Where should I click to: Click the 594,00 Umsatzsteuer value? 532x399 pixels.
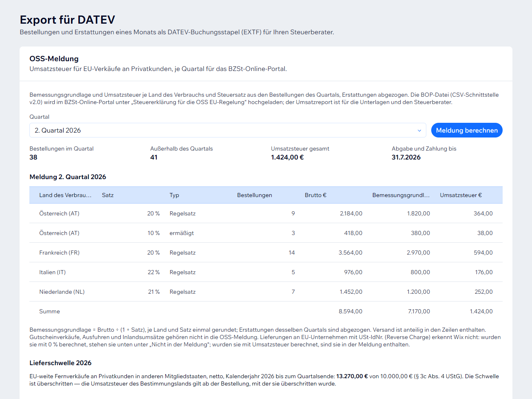click(483, 253)
